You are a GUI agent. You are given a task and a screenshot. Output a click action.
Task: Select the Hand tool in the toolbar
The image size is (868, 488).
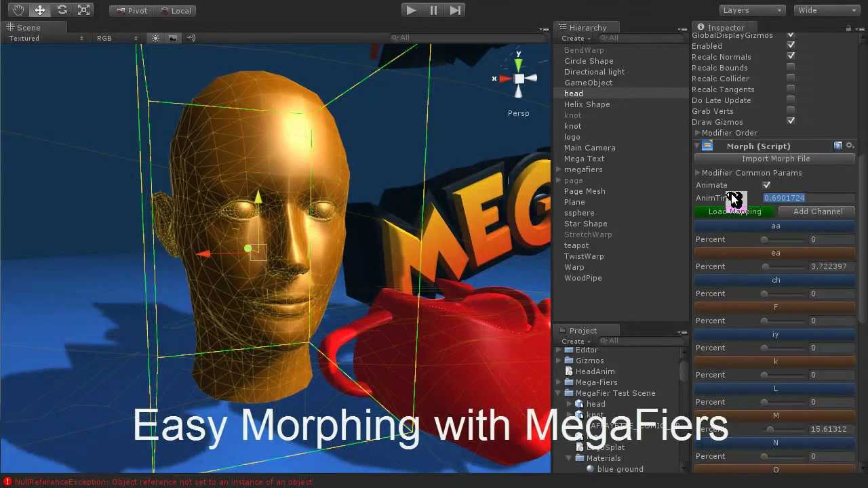[18, 10]
